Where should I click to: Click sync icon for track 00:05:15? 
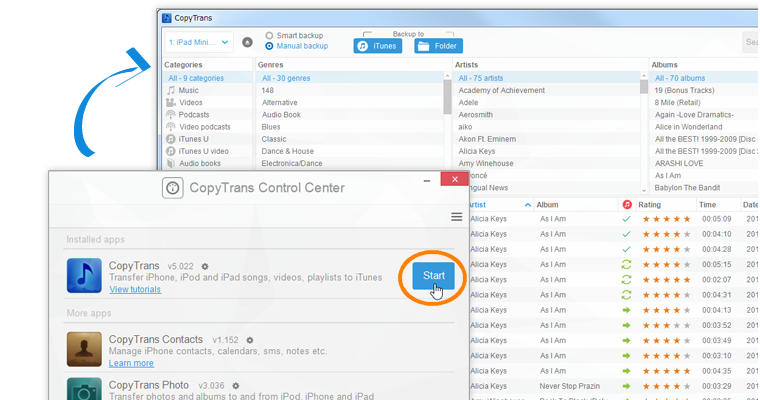click(x=626, y=264)
